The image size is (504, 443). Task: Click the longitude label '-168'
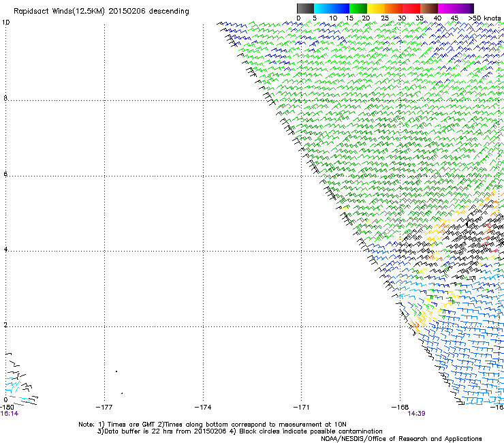400,407
